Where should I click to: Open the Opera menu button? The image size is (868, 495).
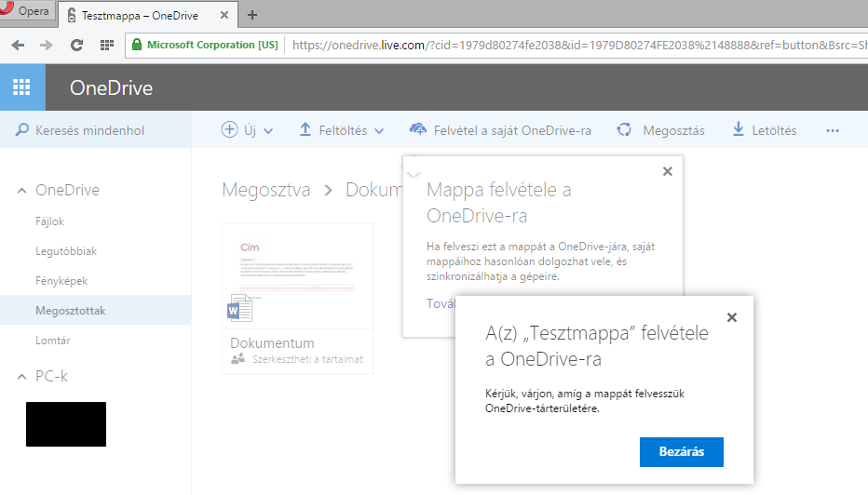point(27,10)
